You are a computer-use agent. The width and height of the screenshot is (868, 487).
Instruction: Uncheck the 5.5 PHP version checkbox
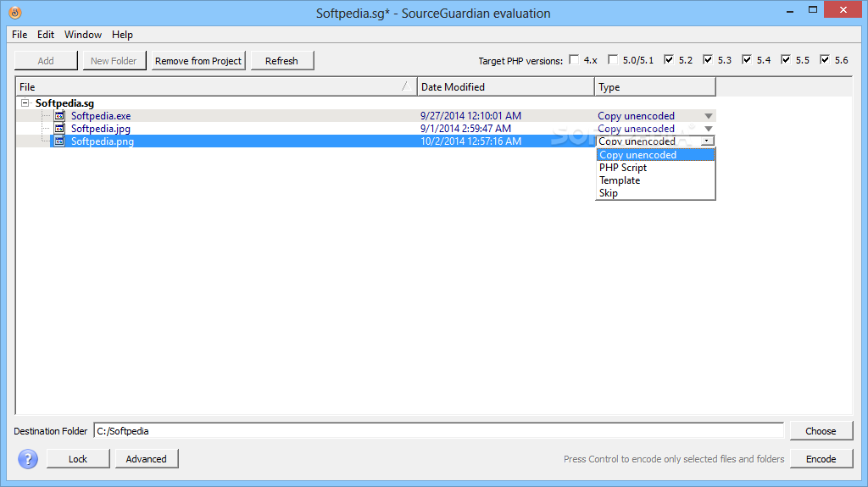[x=786, y=60]
